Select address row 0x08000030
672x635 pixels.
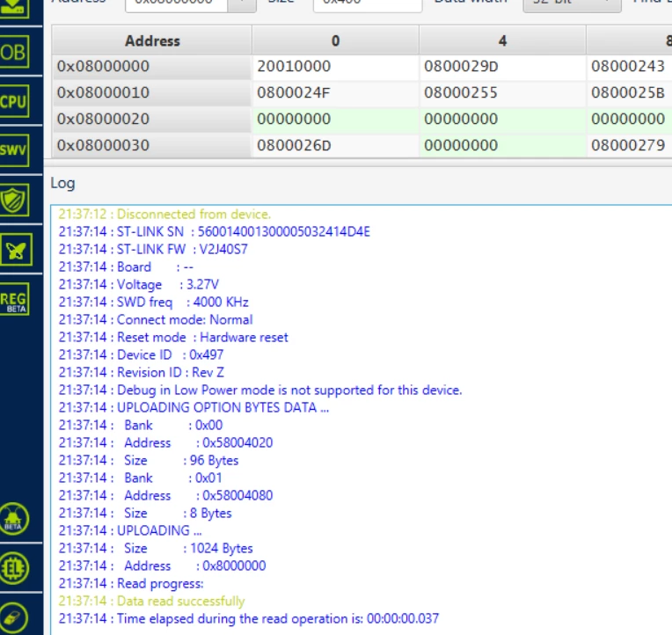[x=151, y=145]
